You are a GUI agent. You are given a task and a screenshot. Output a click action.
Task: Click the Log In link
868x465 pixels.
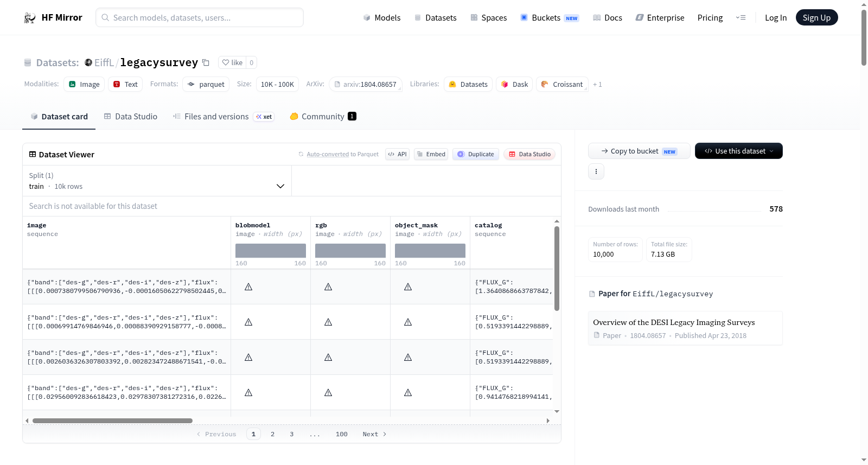(x=776, y=18)
